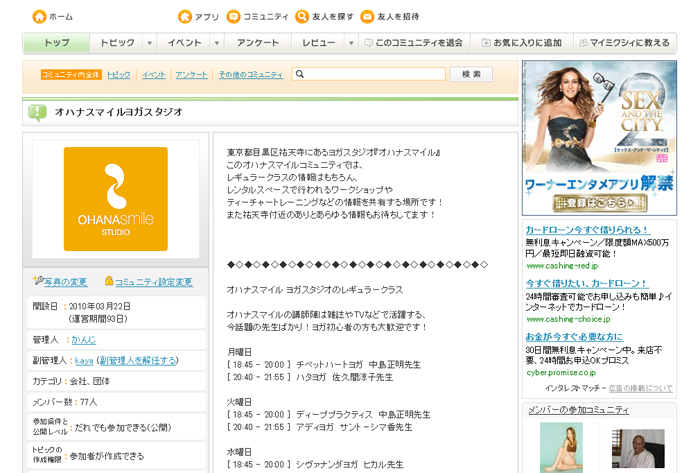Click その他のコミュニティ search scope link
The height and width of the screenshot is (473, 700).
coord(251,75)
